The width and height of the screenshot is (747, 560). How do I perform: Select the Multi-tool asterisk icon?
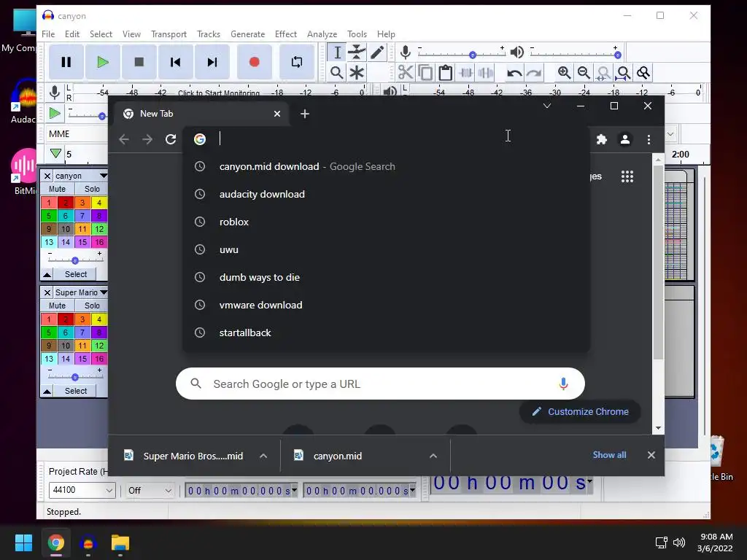pyautogui.click(x=356, y=72)
